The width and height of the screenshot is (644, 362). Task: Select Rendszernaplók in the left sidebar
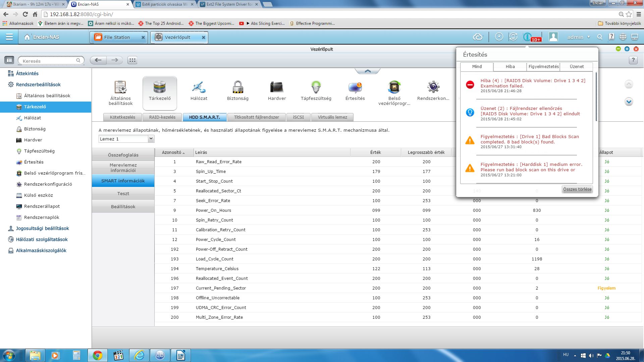pyautogui.click(x=42, y=217)
